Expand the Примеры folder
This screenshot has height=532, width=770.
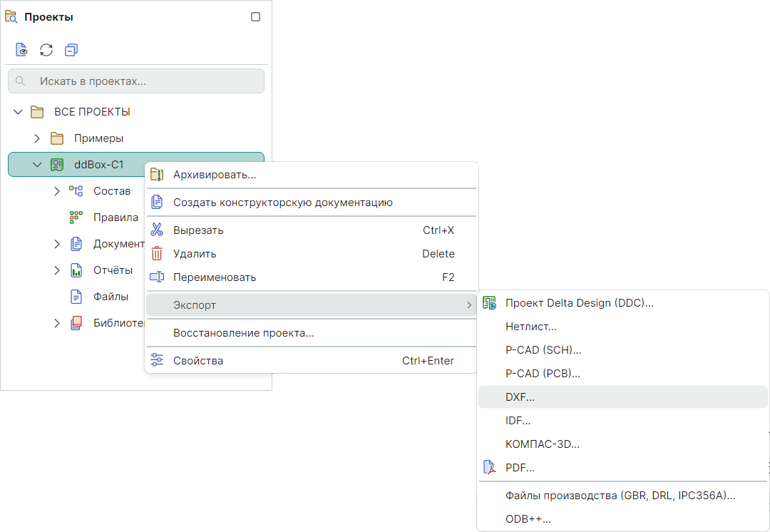[x=37, y=138]
